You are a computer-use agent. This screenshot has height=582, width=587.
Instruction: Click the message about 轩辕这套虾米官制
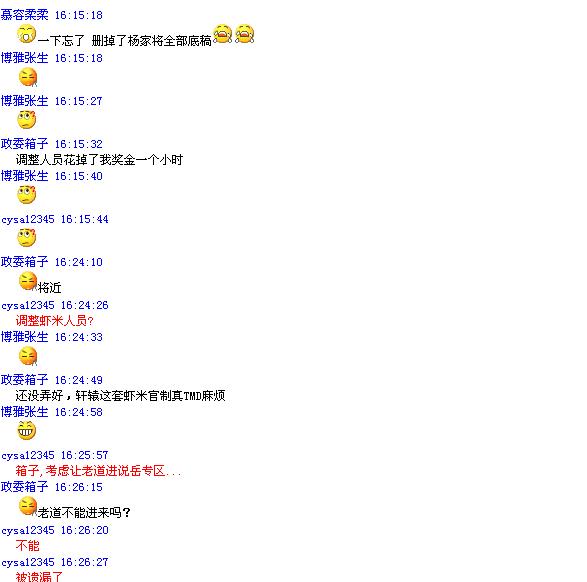121,396
